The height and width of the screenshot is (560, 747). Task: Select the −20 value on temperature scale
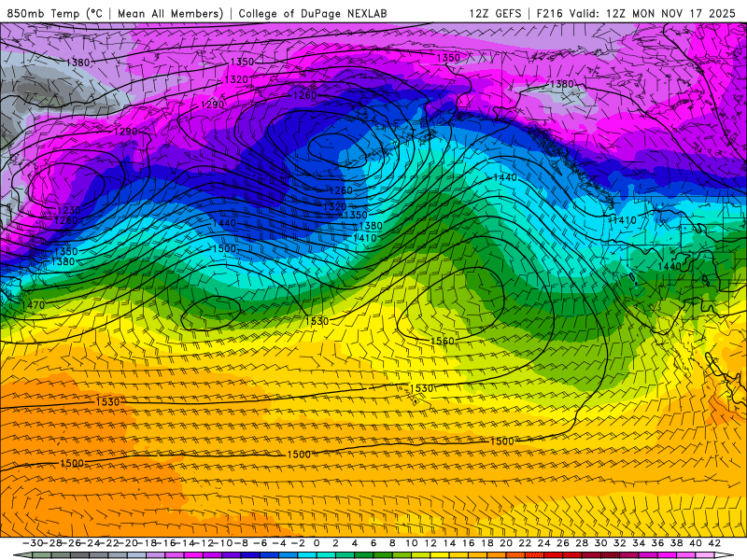(128, 543)
